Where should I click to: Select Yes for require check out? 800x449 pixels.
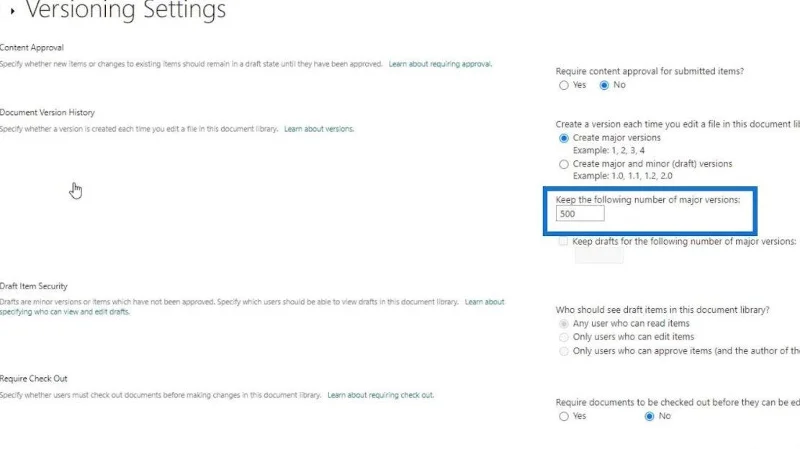[x=564, y=416]
